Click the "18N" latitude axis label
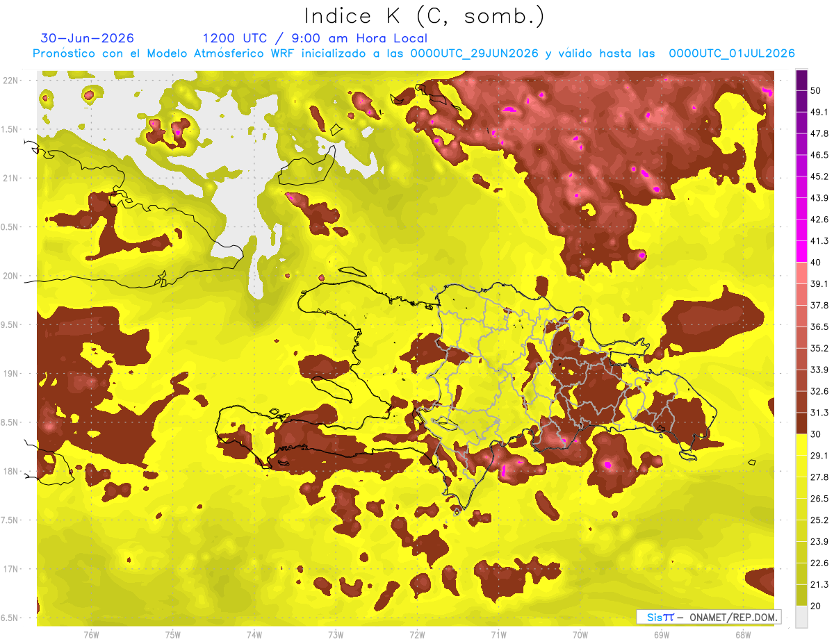This screenshot has height=644, width=834. click(12, 472)
